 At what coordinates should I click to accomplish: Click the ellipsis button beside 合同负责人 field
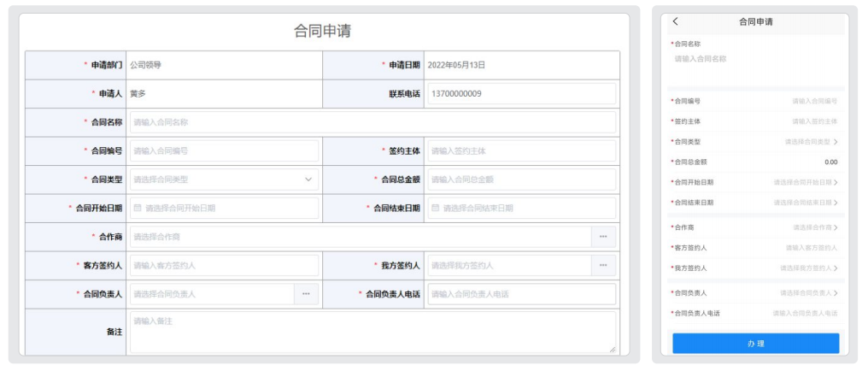pyautogui.click(x=306, y=294)
